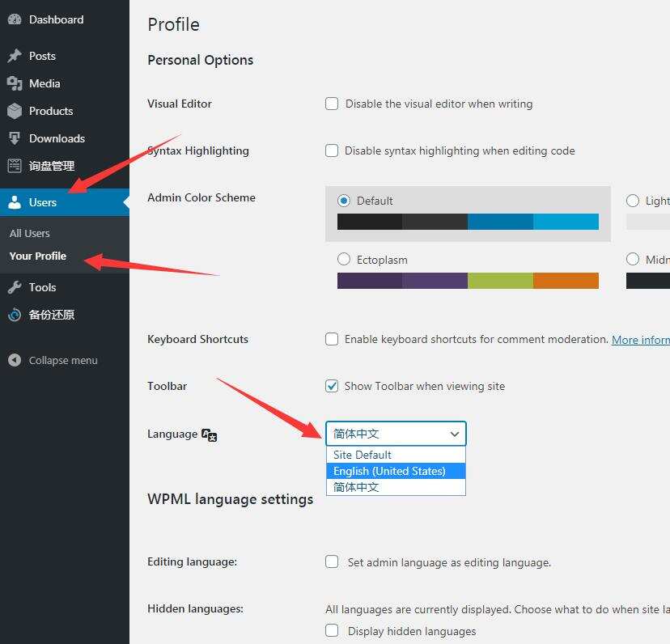Viewport: 670px width, 644px height.
Task: Open All Users submenu link
Action: [x=30, y=233]
